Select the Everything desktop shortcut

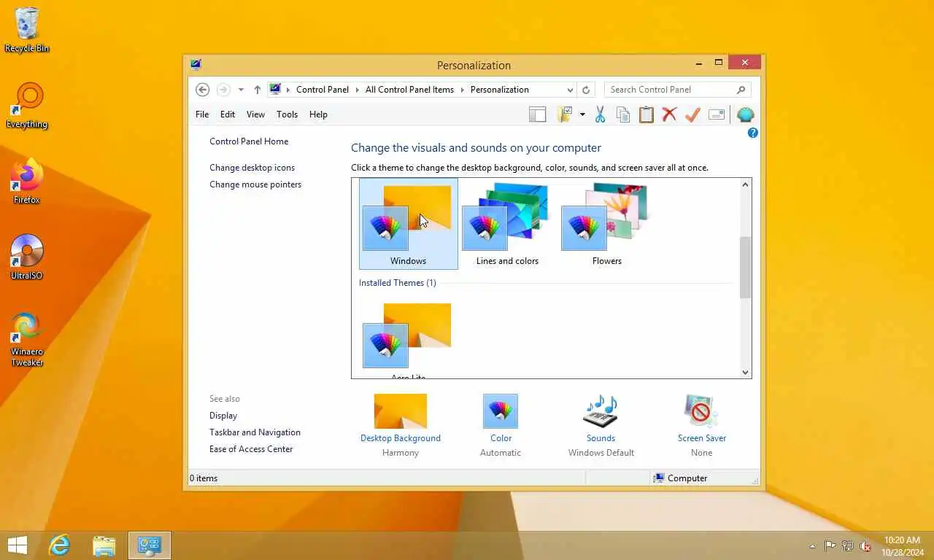pyautogui.click(x=27, y=106)
